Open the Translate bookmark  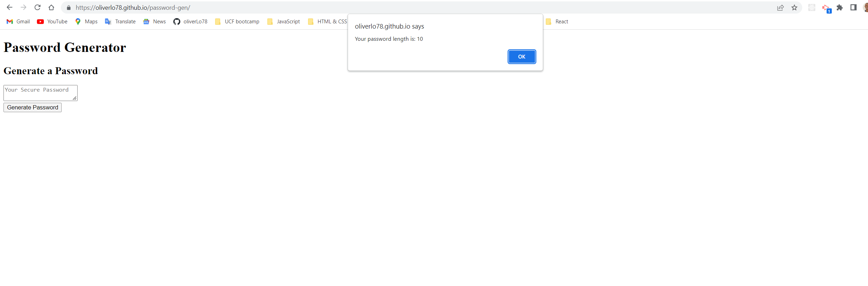120,21
